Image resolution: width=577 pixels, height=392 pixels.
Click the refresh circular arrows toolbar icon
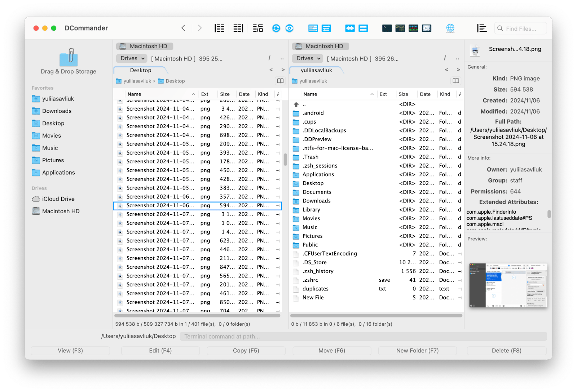[x=276, y=28]
